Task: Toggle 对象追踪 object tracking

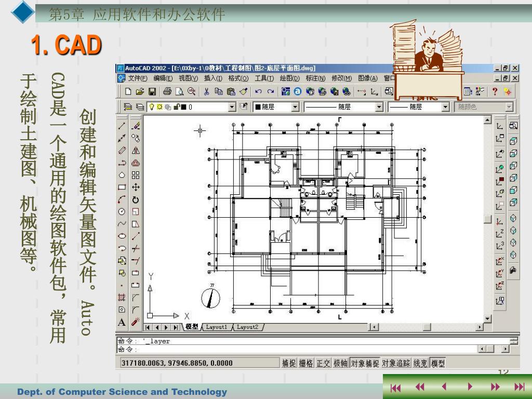Action: click(x=396, y=363)
